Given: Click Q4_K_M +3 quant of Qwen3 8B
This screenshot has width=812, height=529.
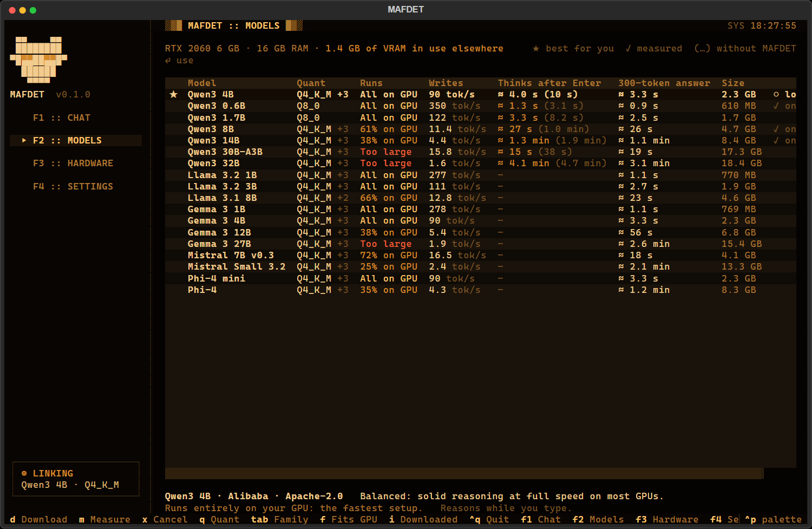Looking at the screenshot, I should click(323, 129).
